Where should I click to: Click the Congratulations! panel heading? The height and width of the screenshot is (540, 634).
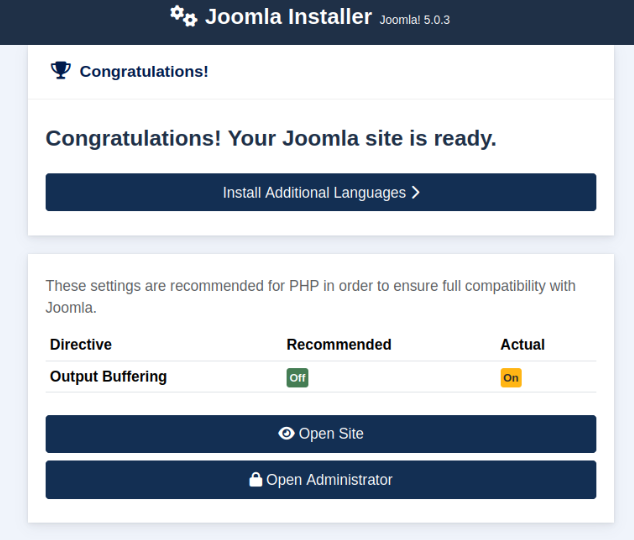tap(144, 72)
